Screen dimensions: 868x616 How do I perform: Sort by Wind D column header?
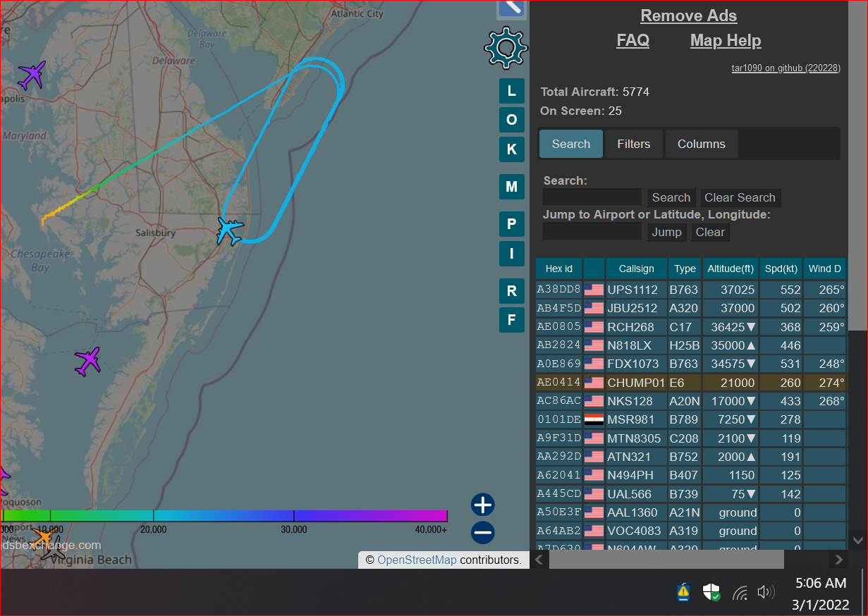tap(825, 269)
